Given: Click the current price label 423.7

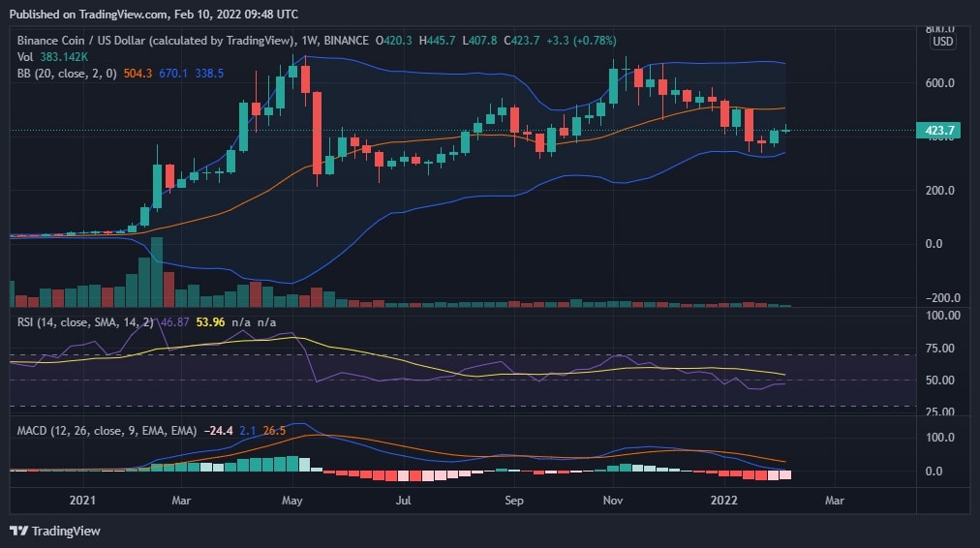Looking at the screenshot, I should click(937, 130).
